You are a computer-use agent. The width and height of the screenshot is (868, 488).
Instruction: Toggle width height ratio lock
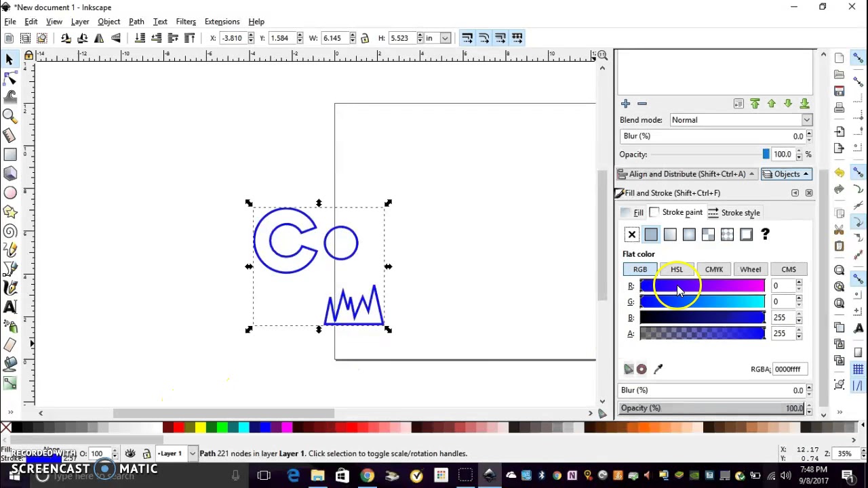tap(365, 38)
